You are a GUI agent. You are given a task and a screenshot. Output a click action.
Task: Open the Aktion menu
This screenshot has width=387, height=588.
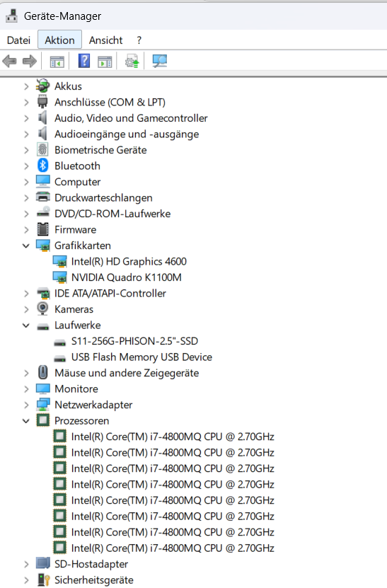pyautogui.click(x=59, y=40)
